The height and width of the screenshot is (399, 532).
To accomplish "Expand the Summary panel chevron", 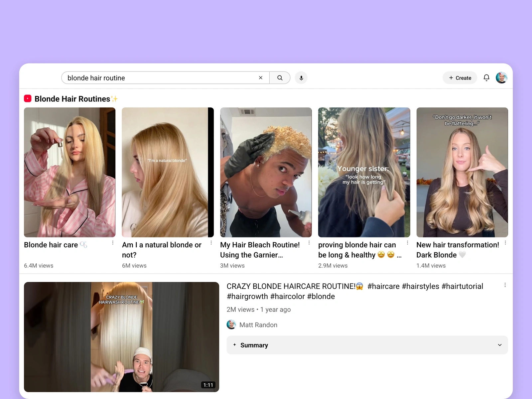I will [x=500, y=345].
